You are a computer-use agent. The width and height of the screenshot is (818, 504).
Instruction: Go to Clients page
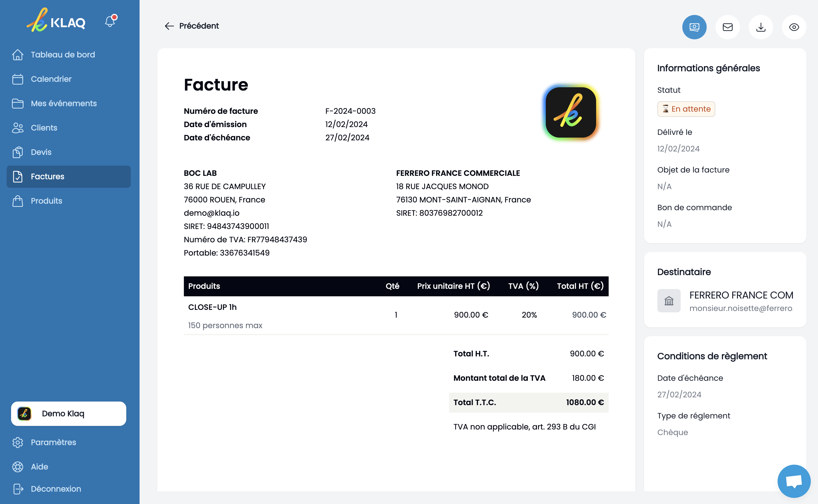[44, 128]
